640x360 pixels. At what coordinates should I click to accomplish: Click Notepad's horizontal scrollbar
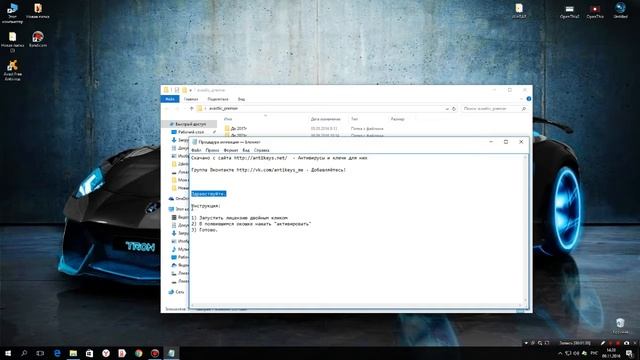356,305
